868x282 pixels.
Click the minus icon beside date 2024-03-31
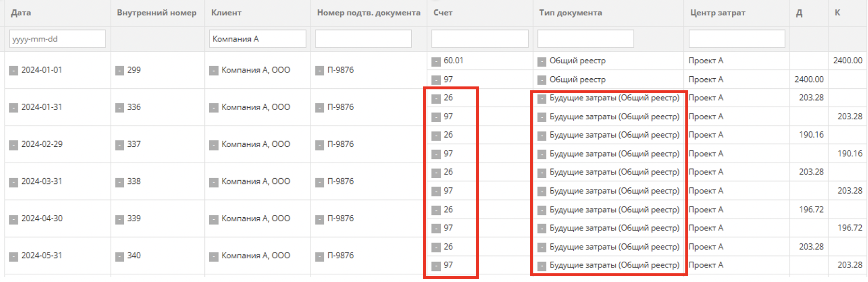point(14,182)
